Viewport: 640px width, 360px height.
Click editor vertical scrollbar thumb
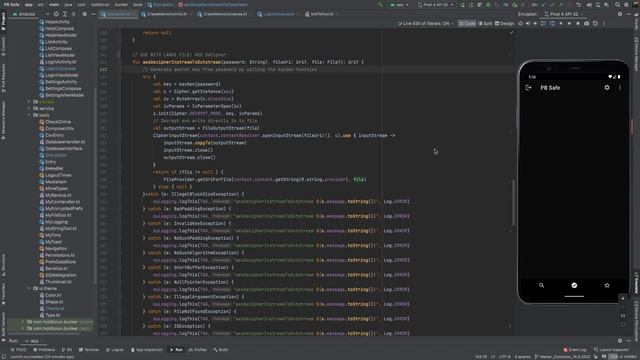513,202
